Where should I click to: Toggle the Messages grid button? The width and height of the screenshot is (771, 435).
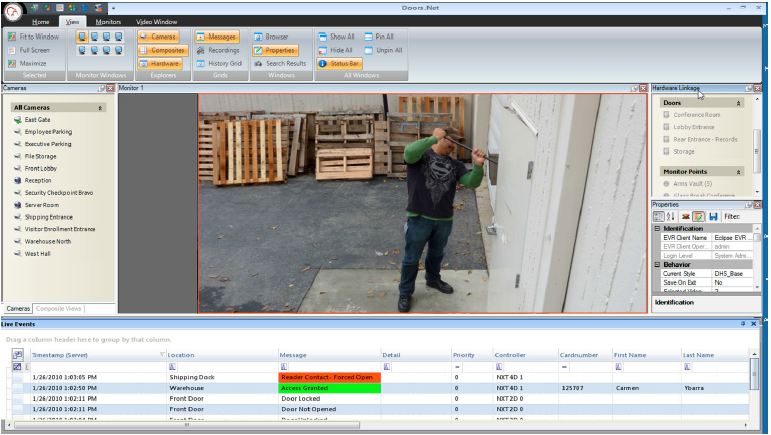point(217,36)
